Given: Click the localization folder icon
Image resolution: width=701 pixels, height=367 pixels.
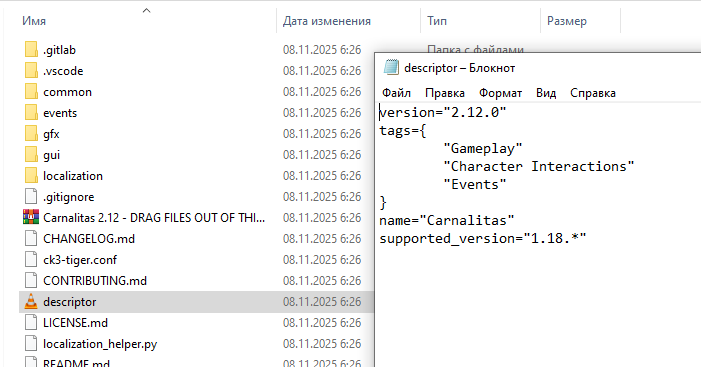Looking at the screenshot, I should (x=31, y=176).
